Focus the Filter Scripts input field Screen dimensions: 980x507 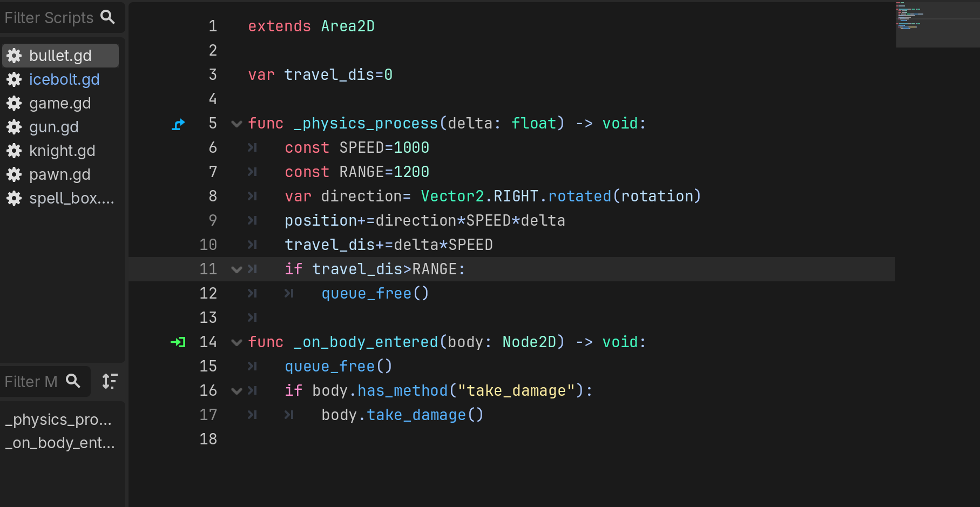(x=49, y=18)
